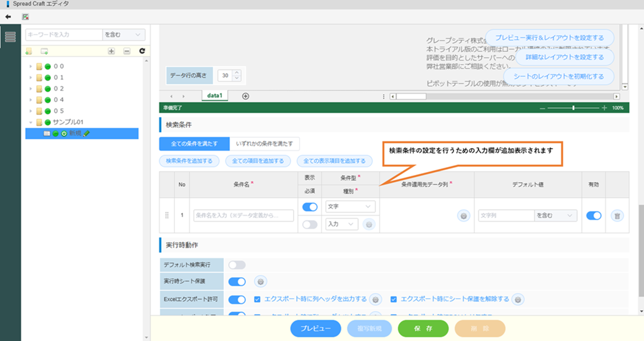This screenshot has height=341, width=644.
Task: Click the 保存 button
Action: tap(423, 328)
